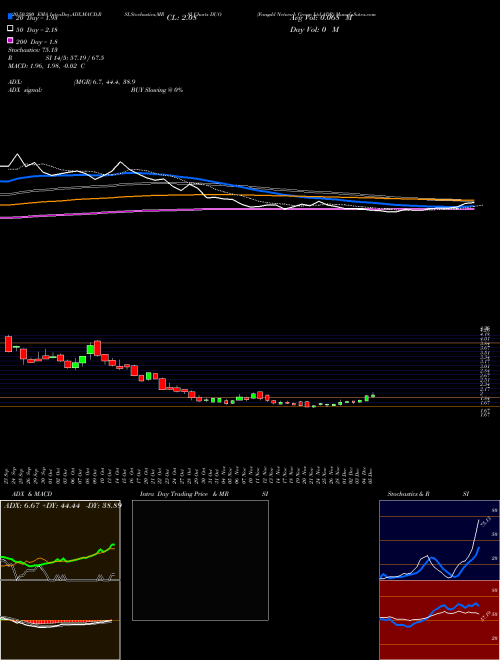Click the 'Day Vol: 0 M' text
This screenshot has height=660, width=500.
[314, 30]
